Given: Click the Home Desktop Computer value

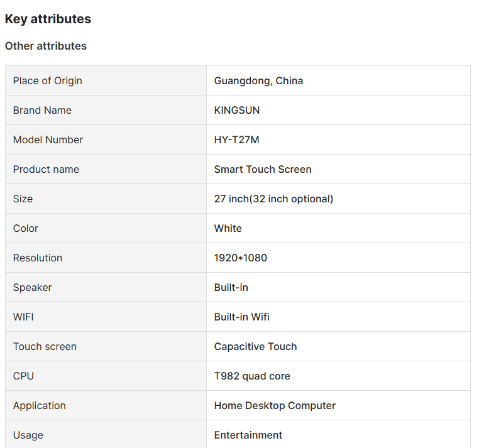Looking at the screenshot, I should (x=275, y=405).
